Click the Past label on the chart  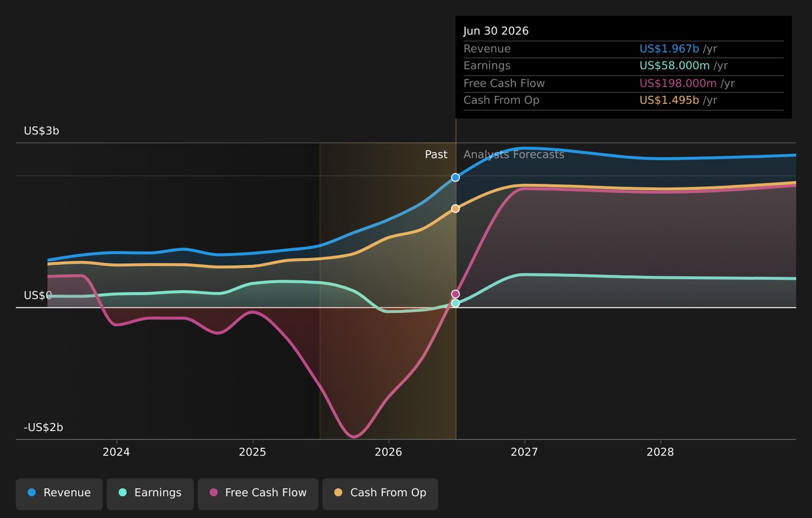click(436, 154)
